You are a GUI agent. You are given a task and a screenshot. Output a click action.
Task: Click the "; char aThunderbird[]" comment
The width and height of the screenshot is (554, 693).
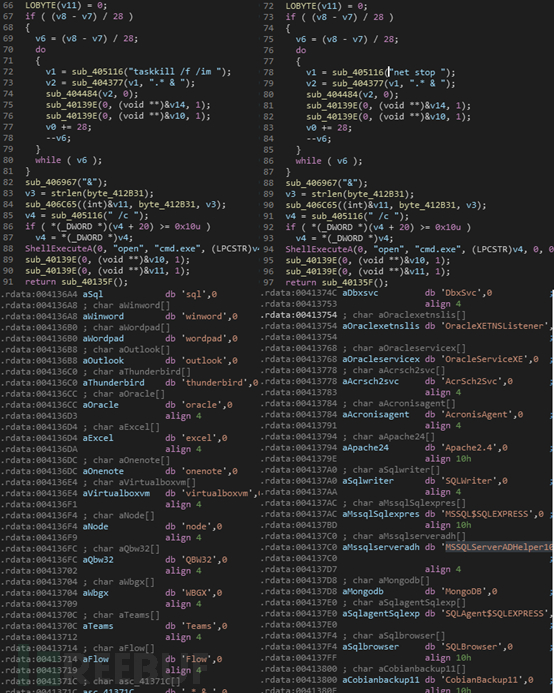137,372
